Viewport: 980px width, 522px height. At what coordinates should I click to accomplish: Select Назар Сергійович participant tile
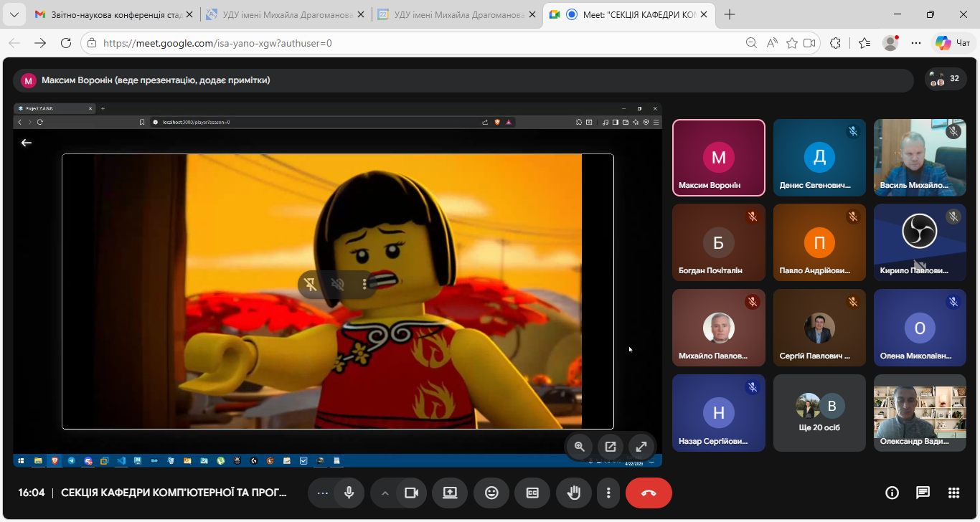(x=719, y=413)
